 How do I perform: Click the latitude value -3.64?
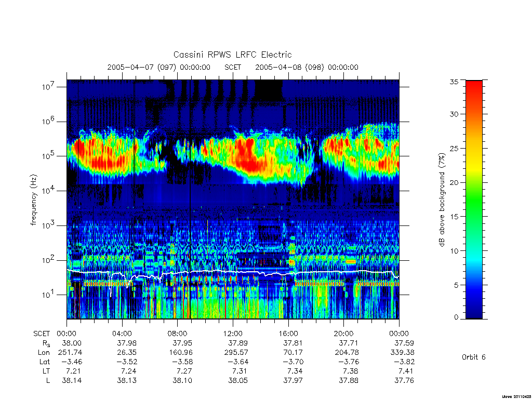coord(238,362)
